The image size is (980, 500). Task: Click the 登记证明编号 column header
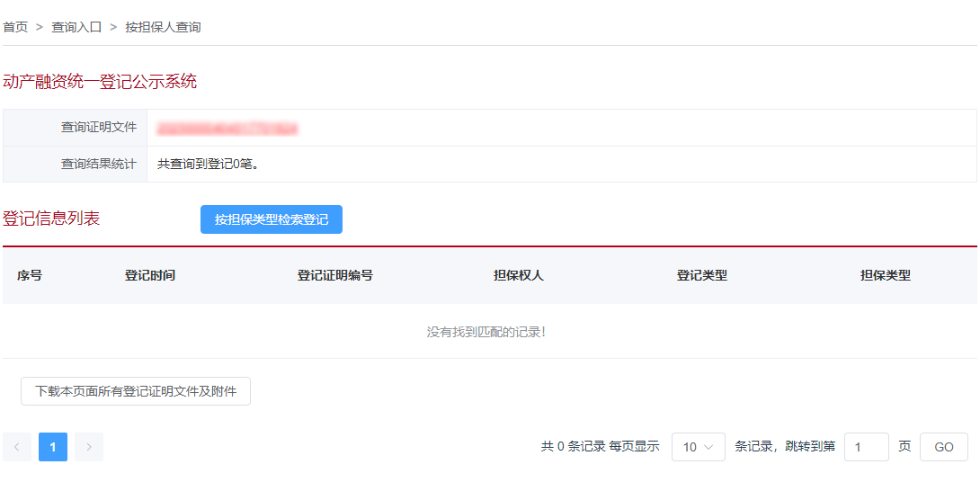point(335,275)
